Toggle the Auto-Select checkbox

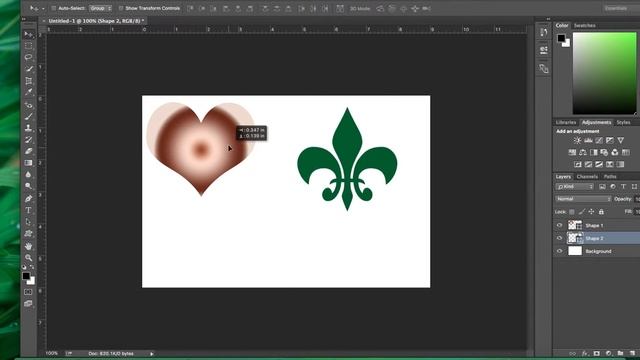pyautogui.click(x=53, y=8)
